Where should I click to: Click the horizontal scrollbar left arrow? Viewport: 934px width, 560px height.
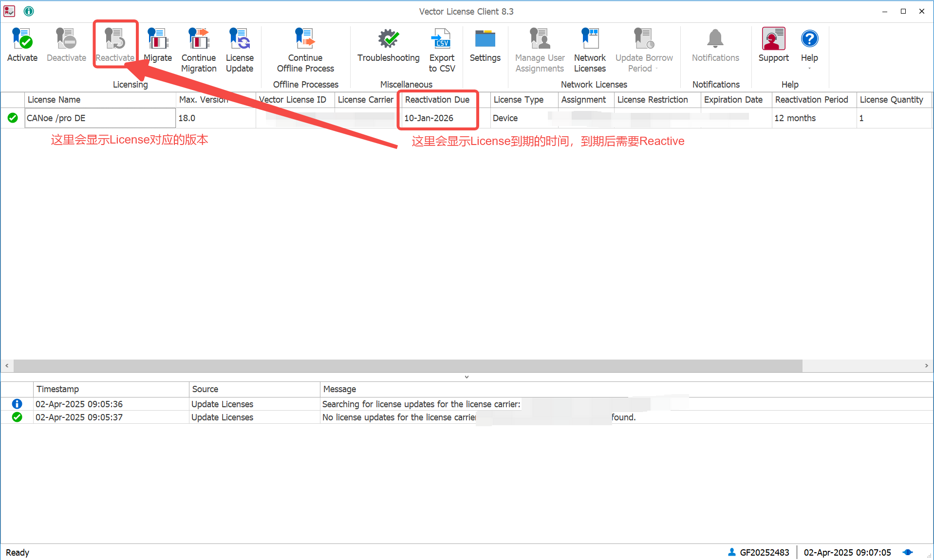7,365
